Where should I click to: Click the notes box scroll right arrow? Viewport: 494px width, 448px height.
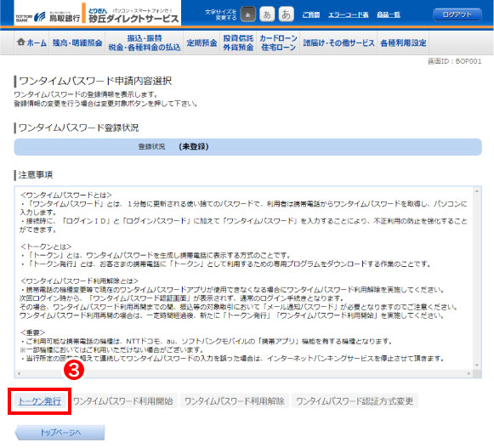pos(468,373)
